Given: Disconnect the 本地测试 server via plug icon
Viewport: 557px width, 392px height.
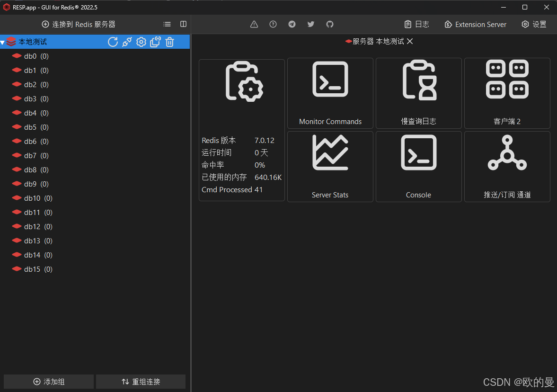Looking at the screenshot, I should click(x=127, y=42).
